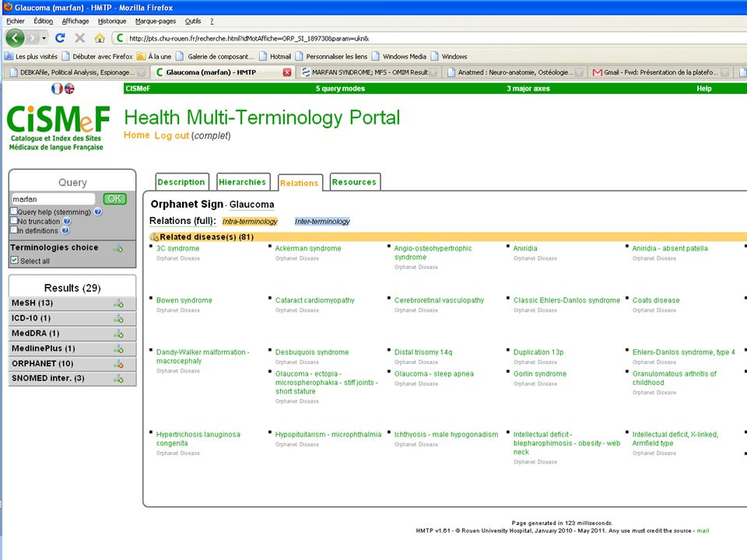
Task: Open the history dropdown arrow beside Forward
Action: pyautogui.click(x=44, y=37)
